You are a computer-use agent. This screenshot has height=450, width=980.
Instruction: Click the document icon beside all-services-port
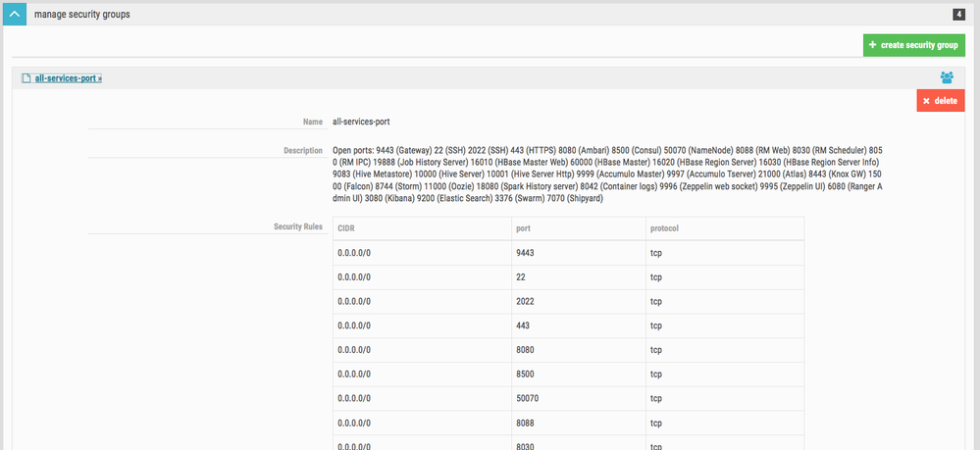26,78
